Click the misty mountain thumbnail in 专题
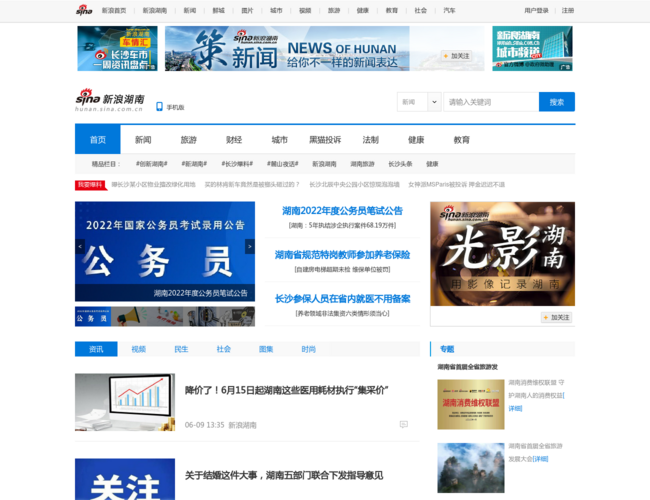This screenshot has height=500, width=650. [x=471, y=468]
